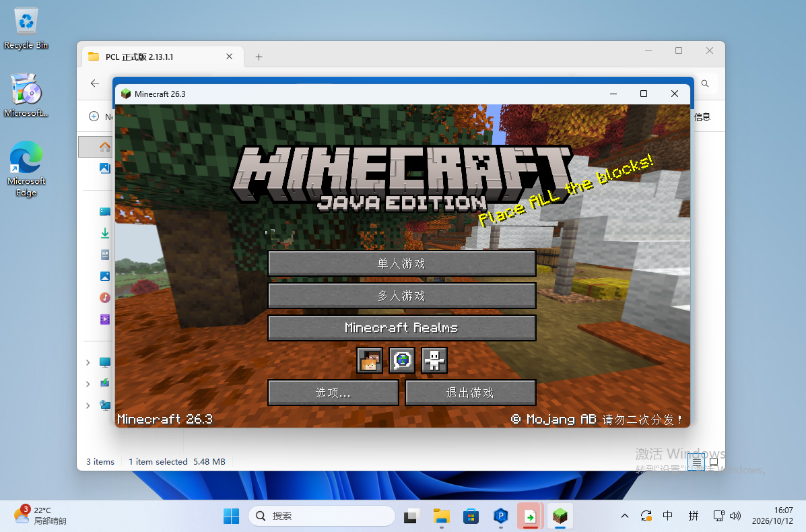Open Recycle Bin on the desktop
This screenshot has height=532, width=806.
pyautogui.click(x=26, y=29)
